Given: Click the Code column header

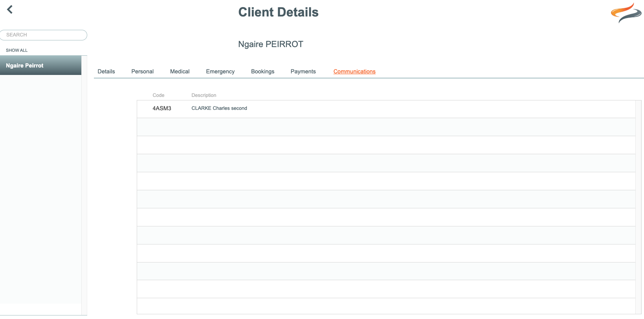Looking at the screenshot, I should (158, 95).
